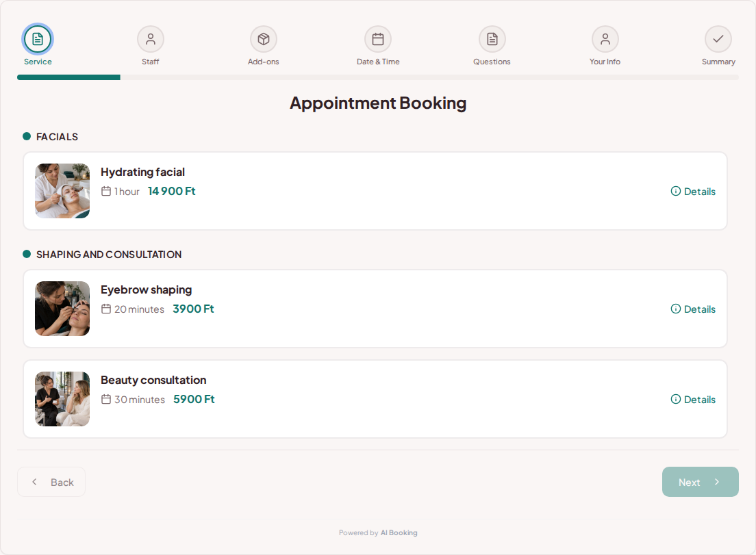Select the Staff tab label
Screen dimensions: 756x555
151,62
